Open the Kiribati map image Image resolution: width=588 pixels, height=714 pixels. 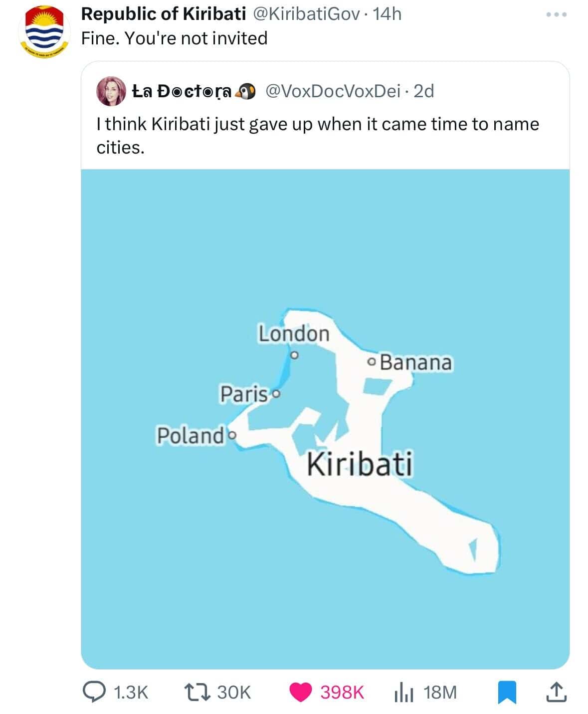(x=325, y=419)
